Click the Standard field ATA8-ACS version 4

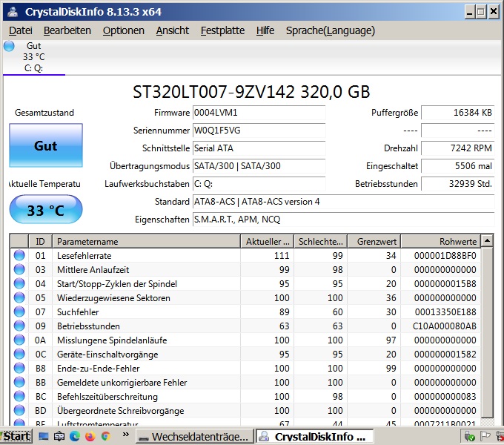344,202
